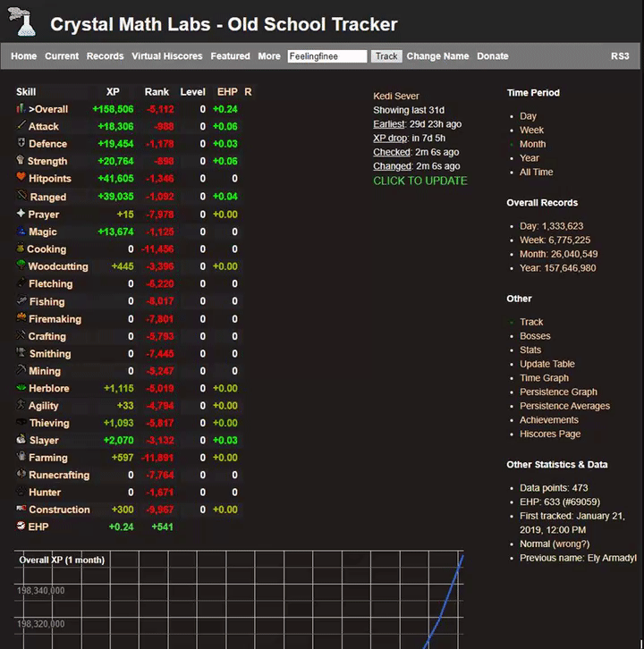Sort by the XP column header
644x649 pixels.
pos(113,92)
